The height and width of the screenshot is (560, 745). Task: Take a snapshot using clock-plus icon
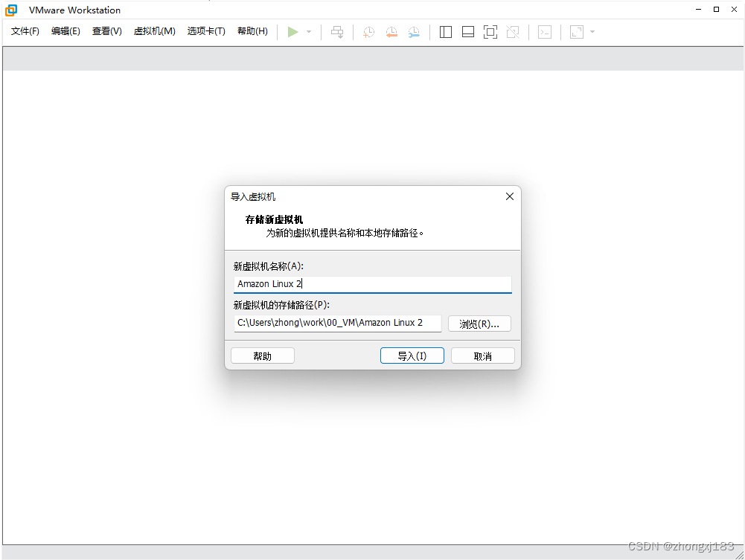coord(368,32)
